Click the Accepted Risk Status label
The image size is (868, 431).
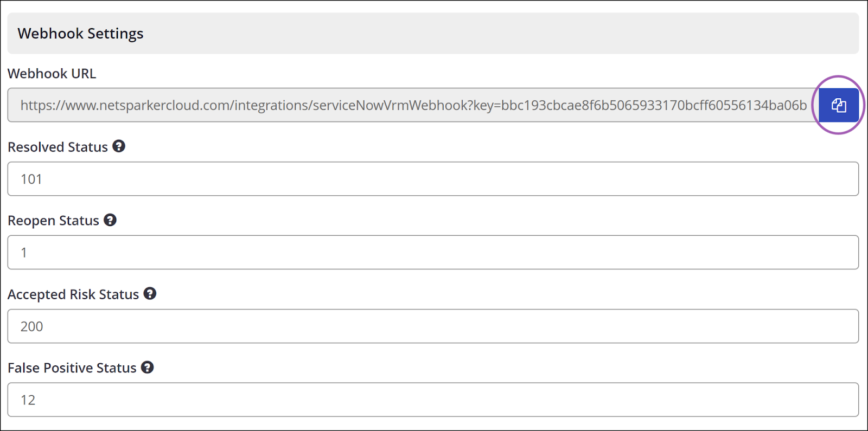click(x=73, y=294)
